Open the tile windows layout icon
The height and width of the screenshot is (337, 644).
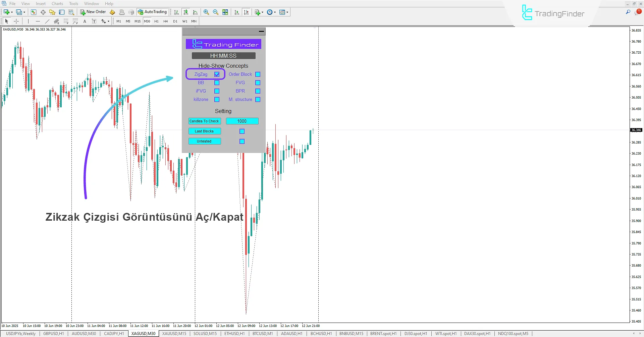[225, 12]
